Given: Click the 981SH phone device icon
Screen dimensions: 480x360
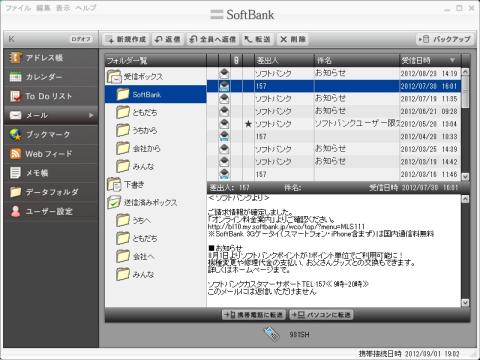Looking at the screenshot, I should point(271,334).
